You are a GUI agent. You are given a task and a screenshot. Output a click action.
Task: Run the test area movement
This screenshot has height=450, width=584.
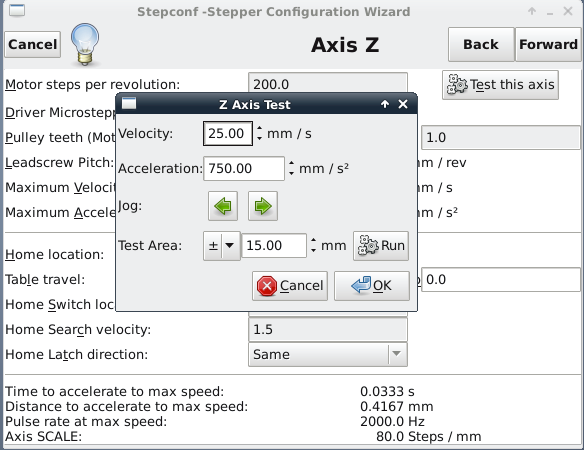381,246
